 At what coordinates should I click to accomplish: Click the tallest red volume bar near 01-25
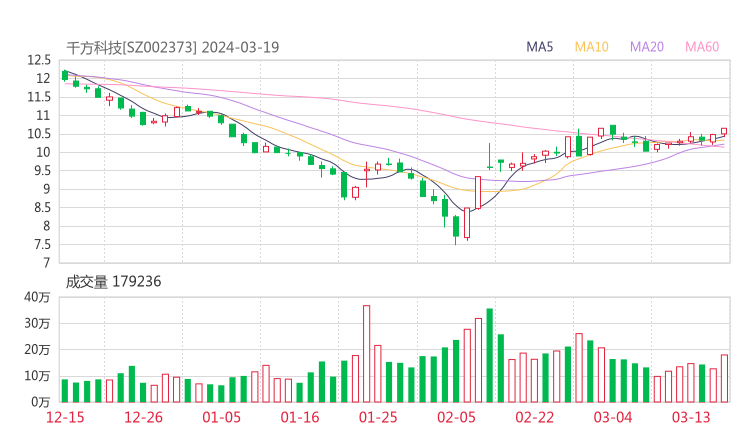[x=366, y=354]
